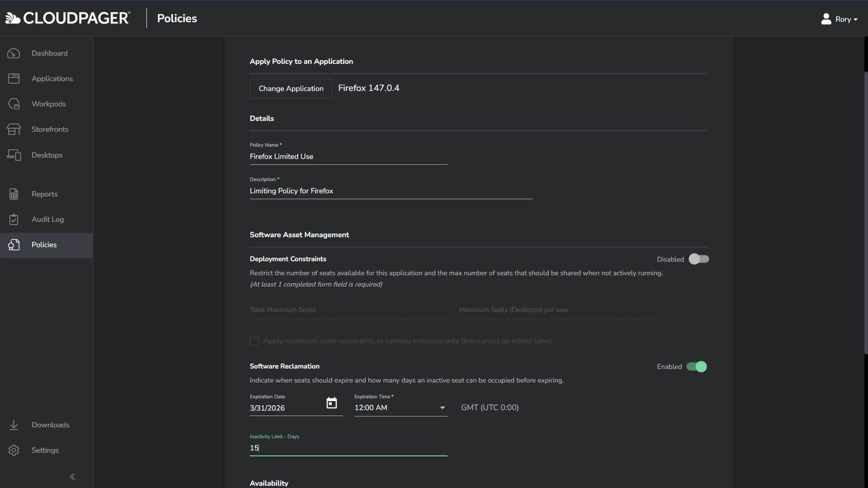Click the CloudPager logo

tap(67, 18)
